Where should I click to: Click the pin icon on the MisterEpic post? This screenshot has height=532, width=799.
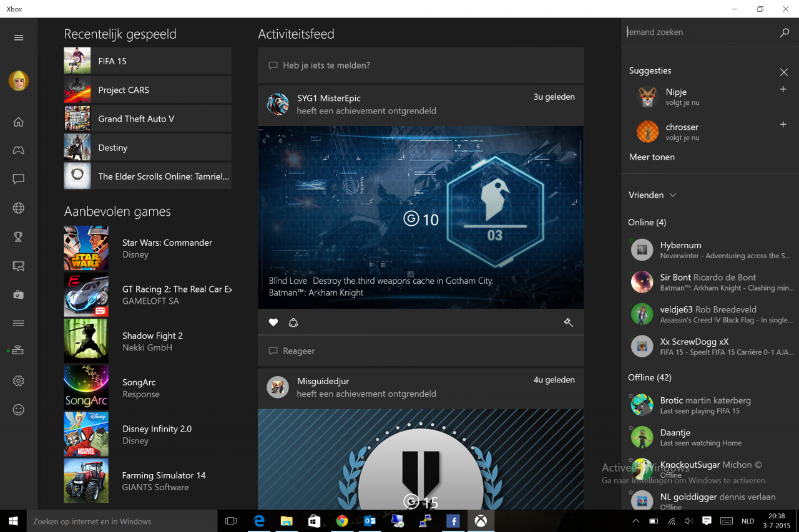(568, 322)
